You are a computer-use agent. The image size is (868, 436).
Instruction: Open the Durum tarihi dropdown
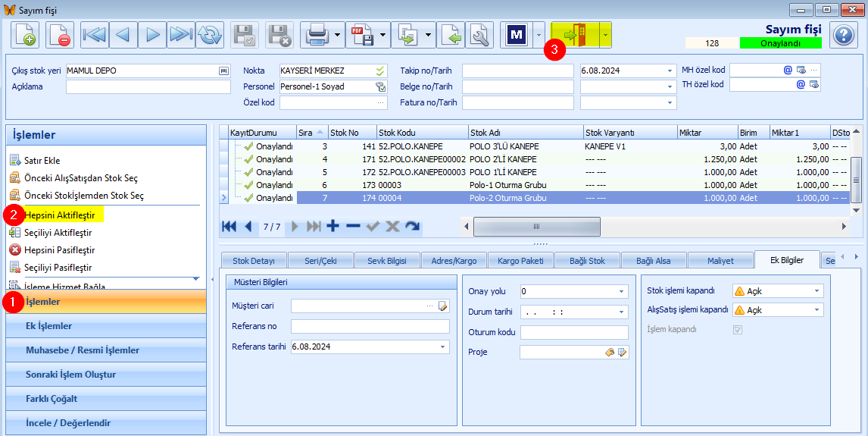tap(622, 312)
